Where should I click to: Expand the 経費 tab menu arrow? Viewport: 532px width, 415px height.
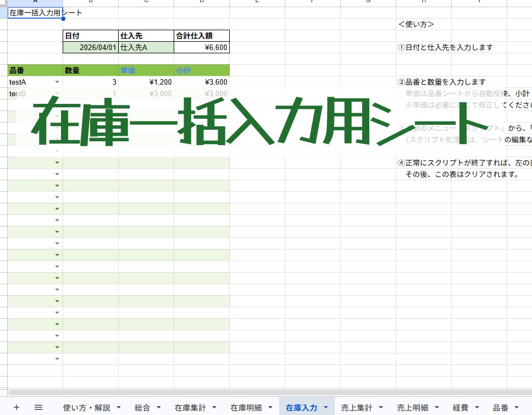(477, 407)
